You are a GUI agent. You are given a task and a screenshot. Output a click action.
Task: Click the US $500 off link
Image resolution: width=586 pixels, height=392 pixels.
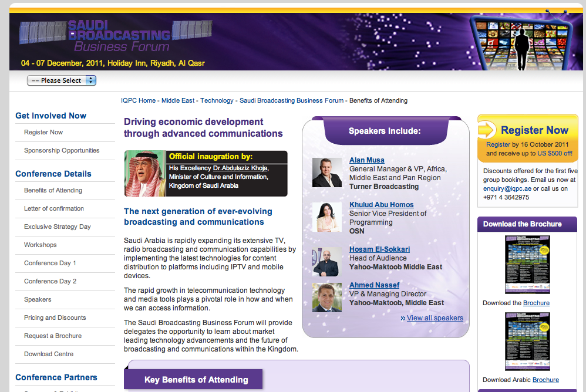[x=555, y=153]
